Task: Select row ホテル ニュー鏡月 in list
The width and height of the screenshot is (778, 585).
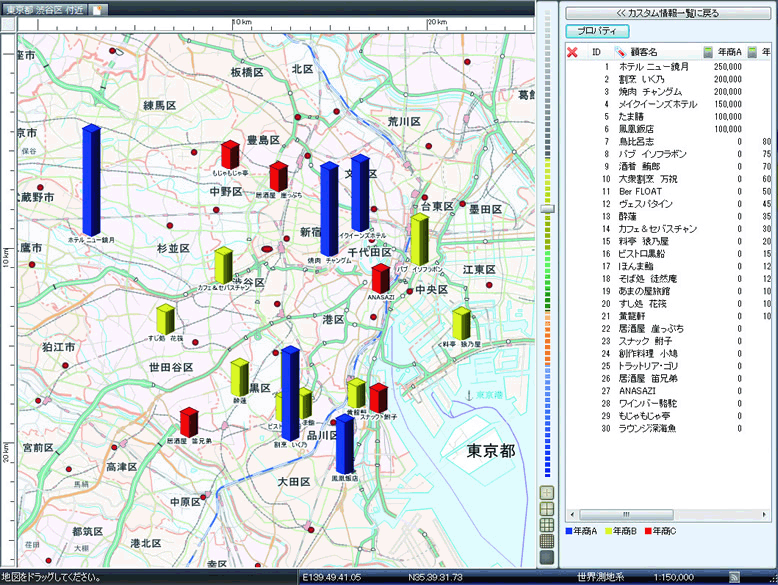Action: click(x=668, y=66)
